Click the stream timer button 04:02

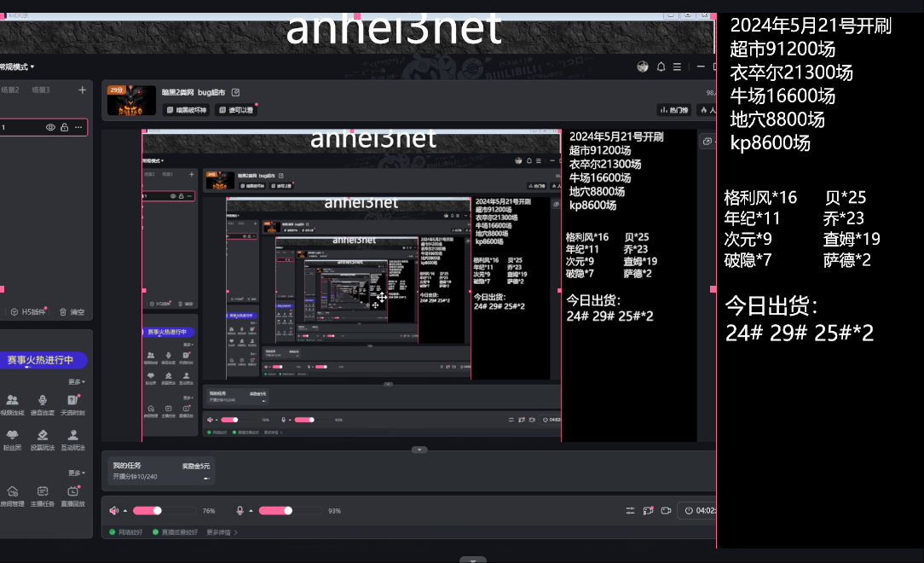tap(699, 510)
